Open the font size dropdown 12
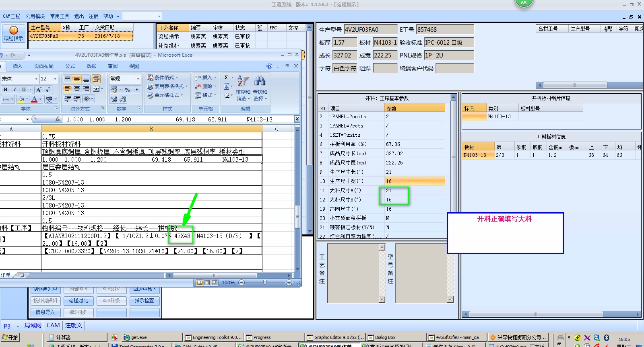This screenshot has height=347, width=644. tap(56, 79)
